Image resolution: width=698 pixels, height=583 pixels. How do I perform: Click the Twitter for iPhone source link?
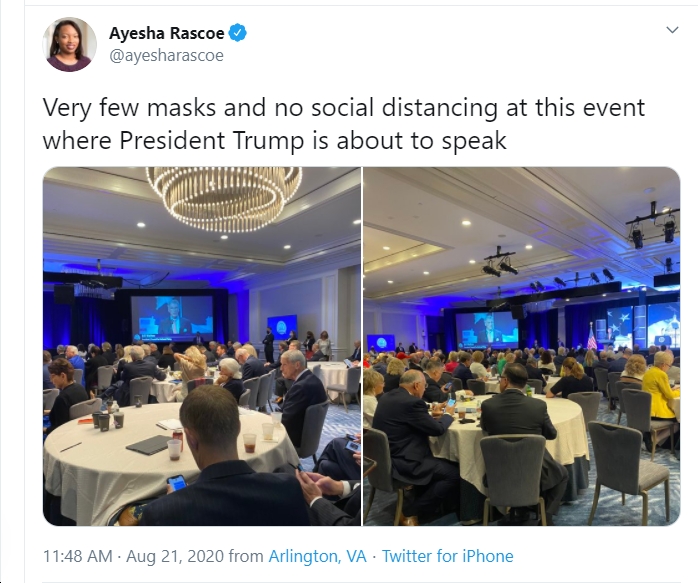pos(448,556)
